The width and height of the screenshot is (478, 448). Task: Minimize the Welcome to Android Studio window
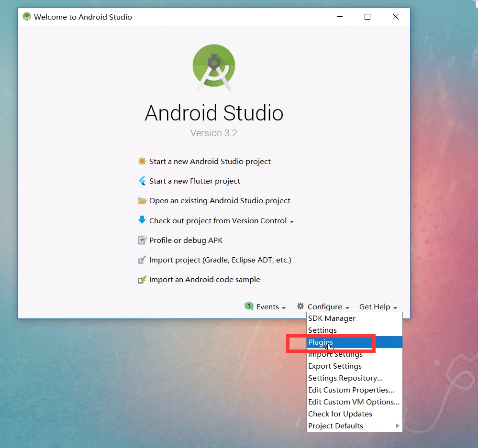(340, 17)
